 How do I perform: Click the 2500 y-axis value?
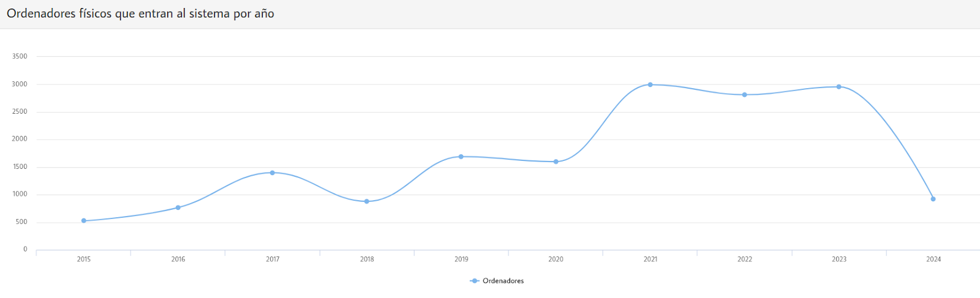pos(20,112)
